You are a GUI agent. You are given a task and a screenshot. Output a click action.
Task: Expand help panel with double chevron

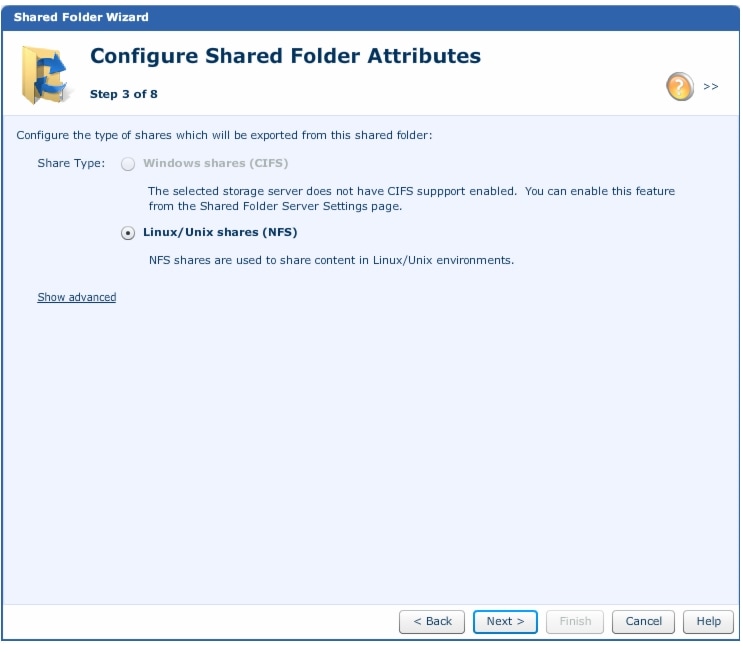(710, 87)
